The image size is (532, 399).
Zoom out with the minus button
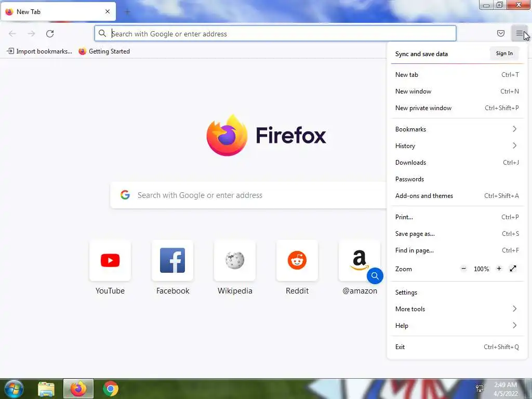[463, 269]
